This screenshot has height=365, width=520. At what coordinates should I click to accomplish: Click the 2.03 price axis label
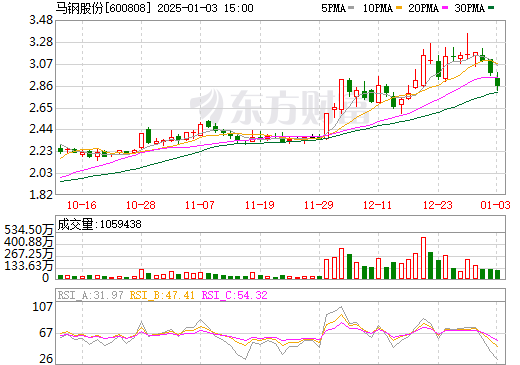(41, 173)
